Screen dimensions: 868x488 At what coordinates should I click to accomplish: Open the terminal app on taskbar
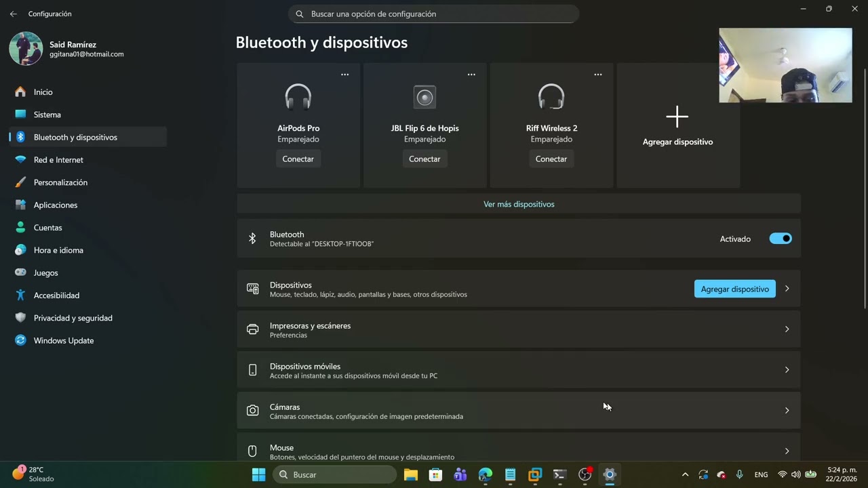tap(559, 474)
